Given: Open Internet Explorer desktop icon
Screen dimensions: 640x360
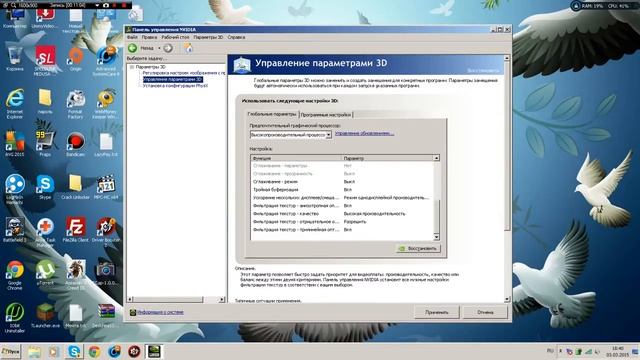Looking at the screenshot, I should (x=15, y=104).
